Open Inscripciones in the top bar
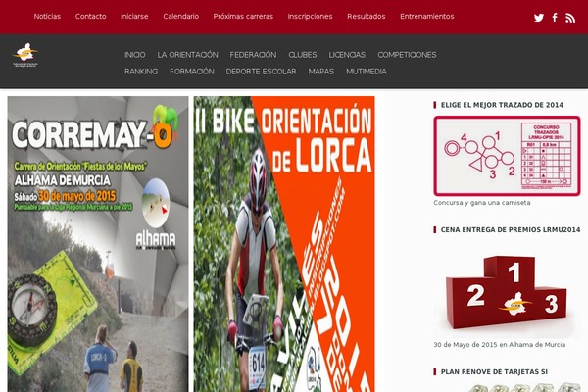 pyautogui.click(x=310, y=16)
